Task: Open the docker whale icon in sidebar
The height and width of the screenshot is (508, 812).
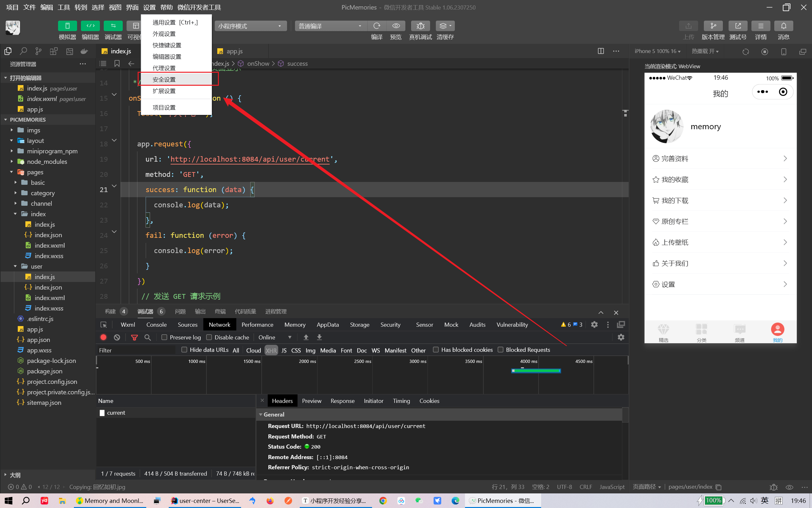Action: point(84,51)
